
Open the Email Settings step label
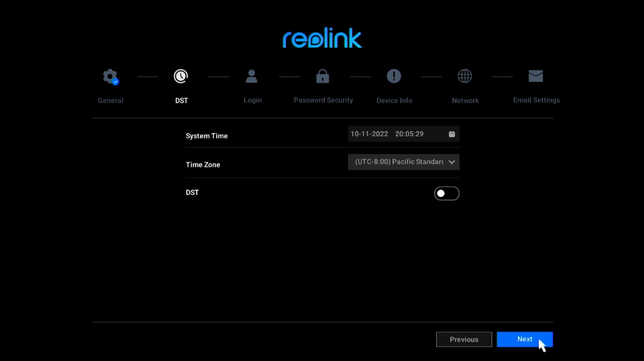click(x=537, y=100)
